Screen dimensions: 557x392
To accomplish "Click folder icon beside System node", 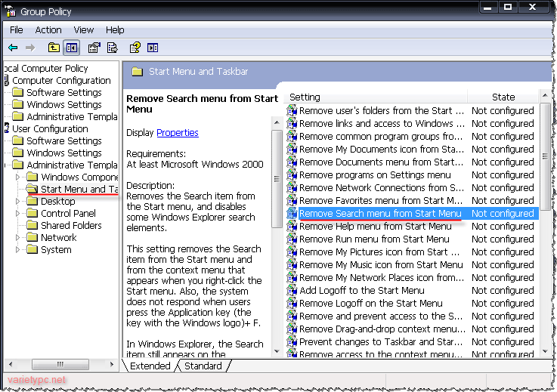I will pos(32,249).
